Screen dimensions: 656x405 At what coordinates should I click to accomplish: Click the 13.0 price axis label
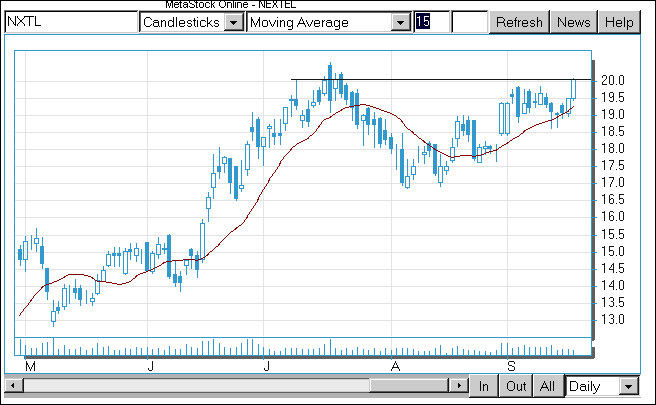click(612, 319)
